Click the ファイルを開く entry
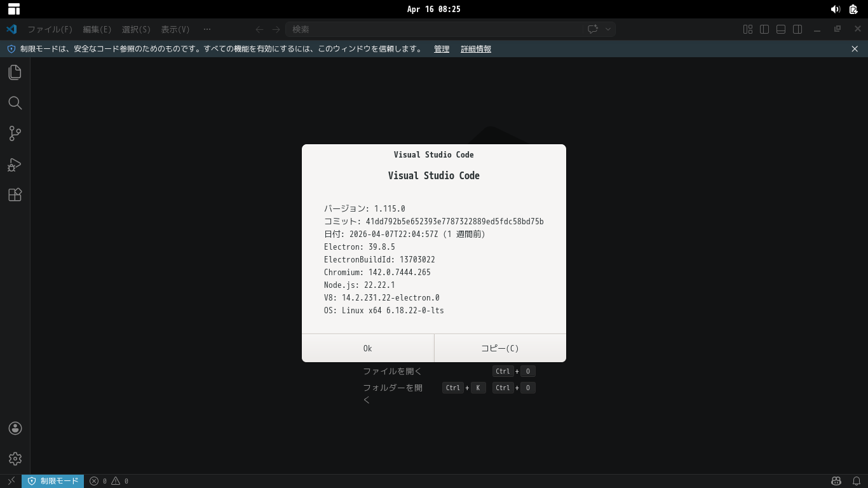Screen dimensions: 868x488 coord(392,371)
